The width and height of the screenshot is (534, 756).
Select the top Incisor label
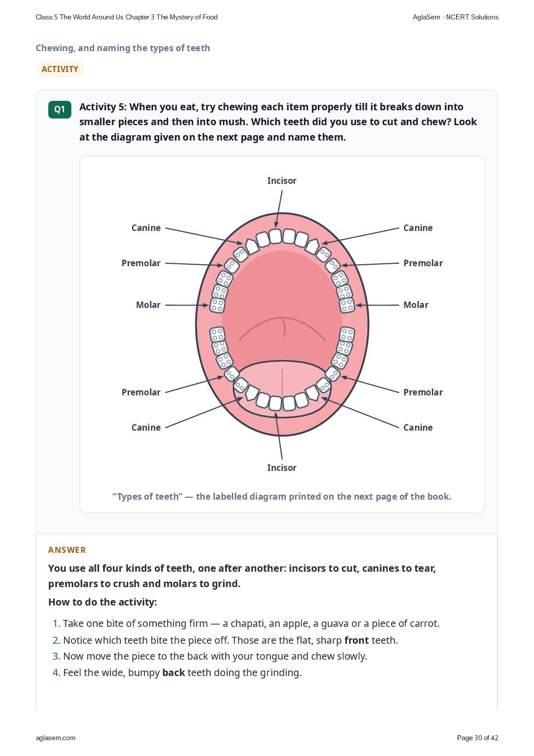tap(281, 181)
